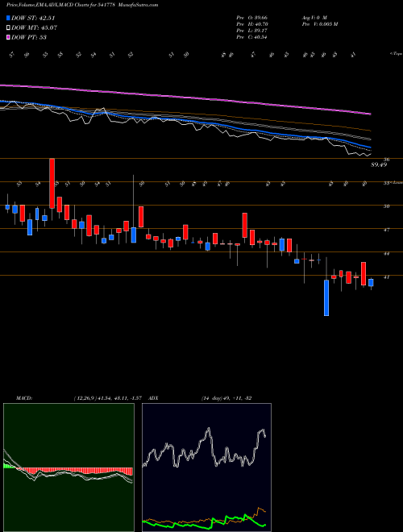This screenshot has height=532, width=403.
Task: Click the 44 price axis label
Action: click(386, 253)
